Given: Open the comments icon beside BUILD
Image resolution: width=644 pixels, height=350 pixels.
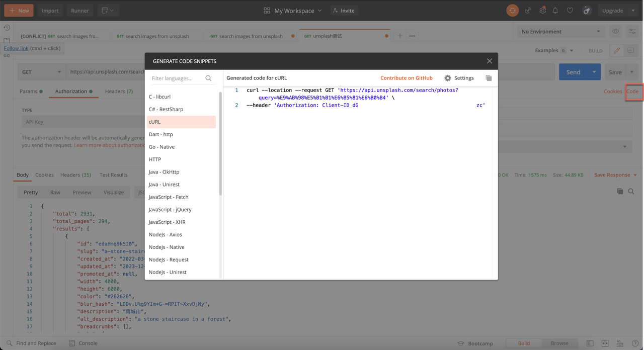Looking at the screenshot, I should click(x=630, y=51).
